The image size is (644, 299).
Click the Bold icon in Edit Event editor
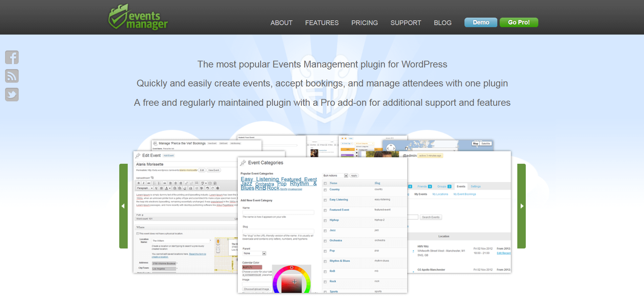coord(139,183)
